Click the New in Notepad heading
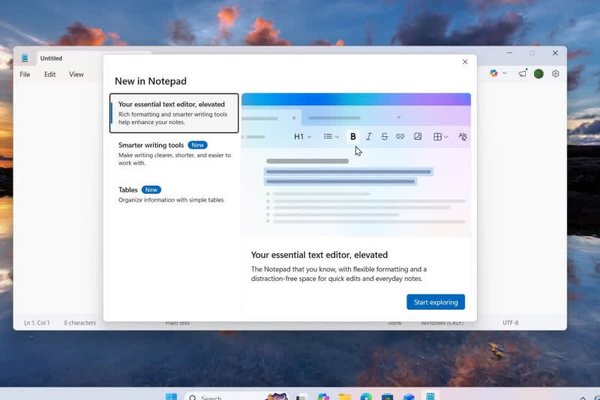The height and width of the screenshot is (400, 600). 151,81
